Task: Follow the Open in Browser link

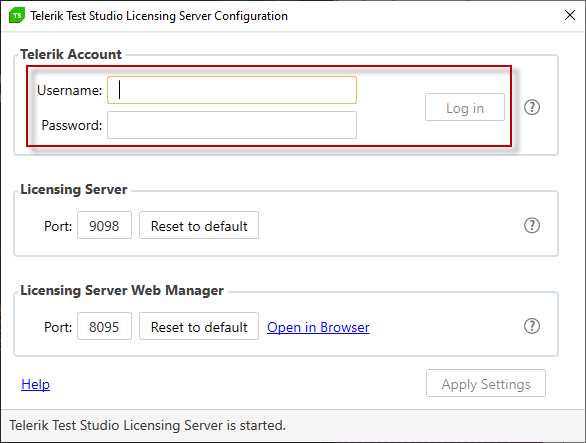Action: [318, 327]
